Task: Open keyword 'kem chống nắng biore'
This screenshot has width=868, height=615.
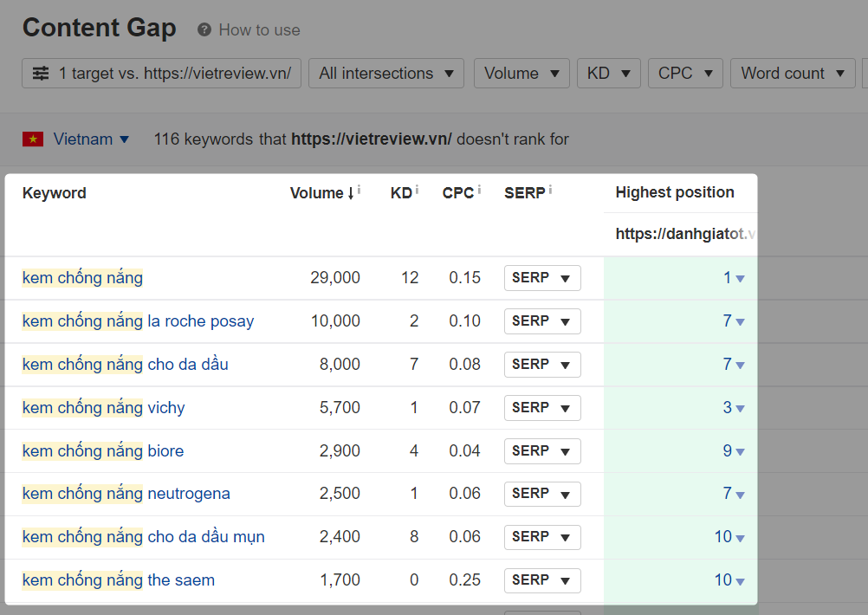Action: click(103, 450)
